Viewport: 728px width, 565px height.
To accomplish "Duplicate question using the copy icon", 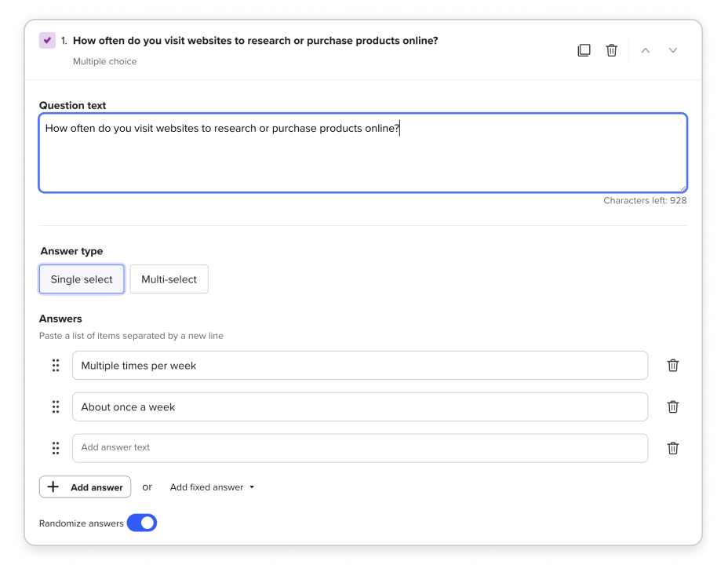I will [x=584, y=50].
